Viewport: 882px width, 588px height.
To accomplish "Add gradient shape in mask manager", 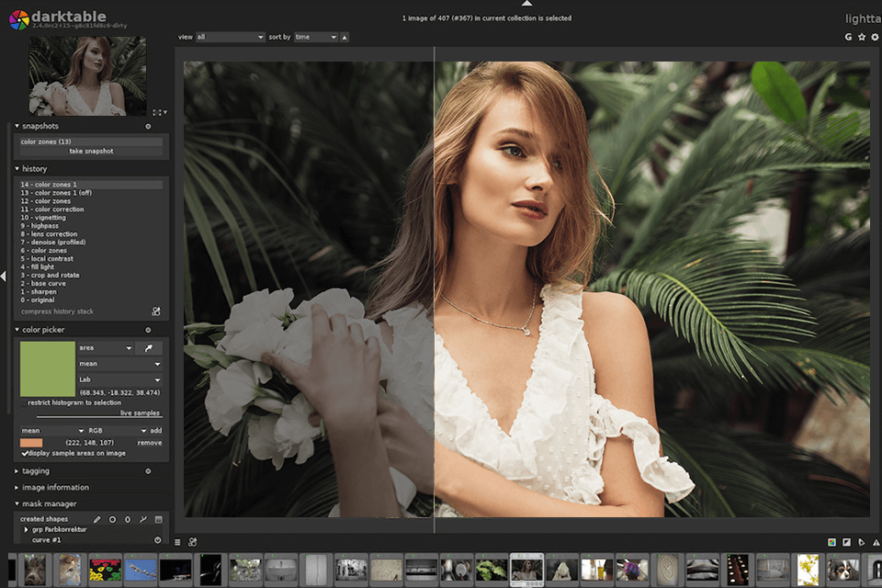I will click(159, 519).
